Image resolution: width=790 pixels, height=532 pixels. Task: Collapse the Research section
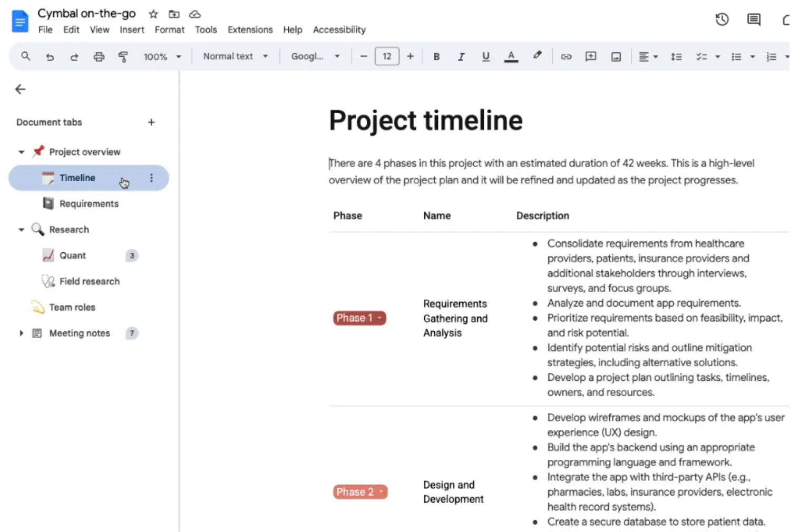pyautogui.click(x=21, y=229)
